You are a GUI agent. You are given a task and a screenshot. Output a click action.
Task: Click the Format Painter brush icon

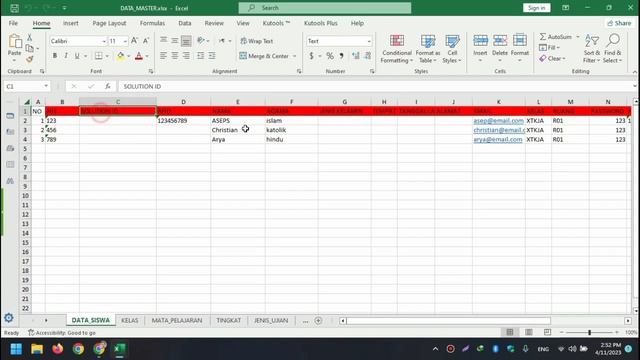(29, 60)
